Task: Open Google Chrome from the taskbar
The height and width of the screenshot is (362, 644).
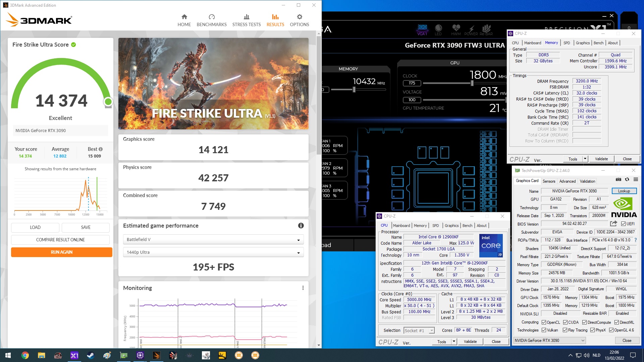Action: pos(25,355)
